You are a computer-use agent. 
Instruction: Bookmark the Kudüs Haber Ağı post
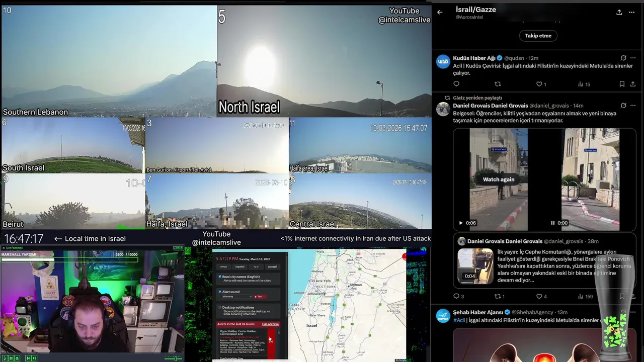[x=622, y=84]
